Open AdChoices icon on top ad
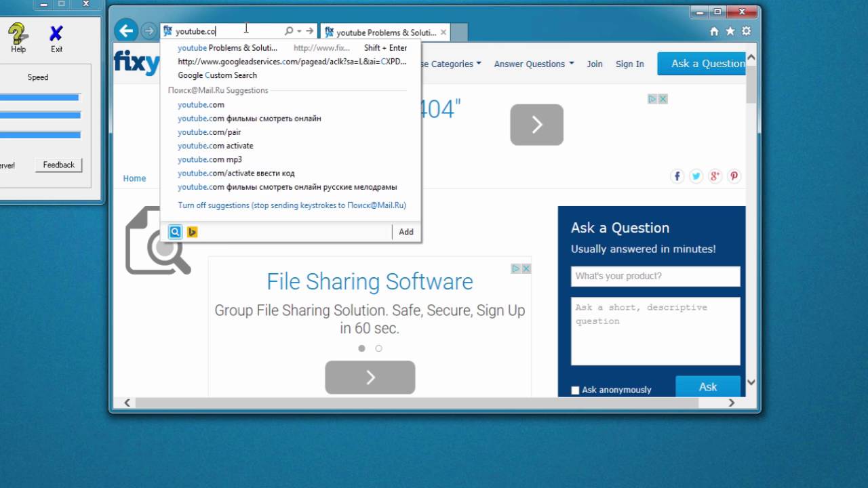 click(x=652, y=99)
